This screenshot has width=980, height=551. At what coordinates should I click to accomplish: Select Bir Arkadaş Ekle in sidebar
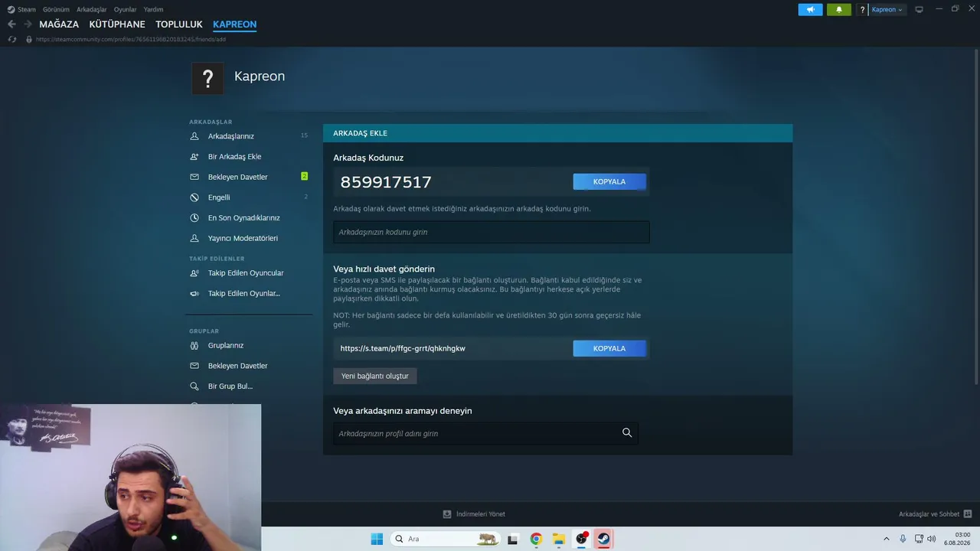click(235, 157)
